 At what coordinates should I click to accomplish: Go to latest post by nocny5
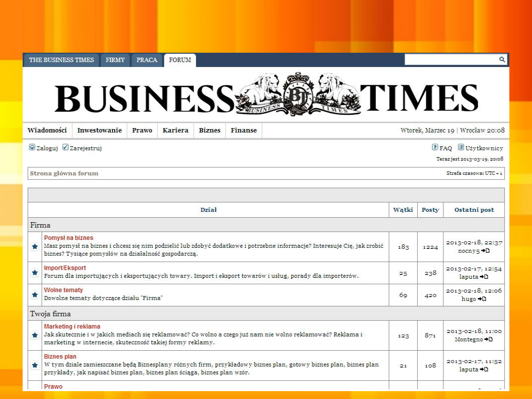click(x=485, y=251)
